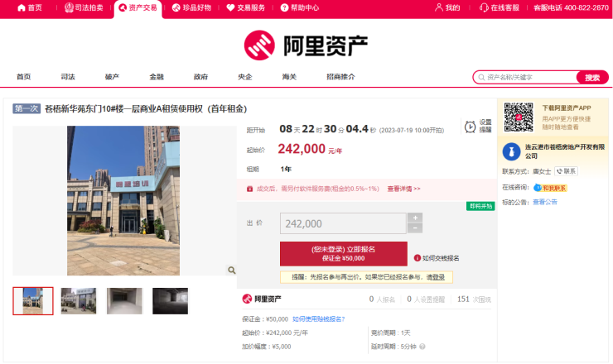Click the QR code for 阿里资产 APP

pyautogui.click(x=519, y=117)
